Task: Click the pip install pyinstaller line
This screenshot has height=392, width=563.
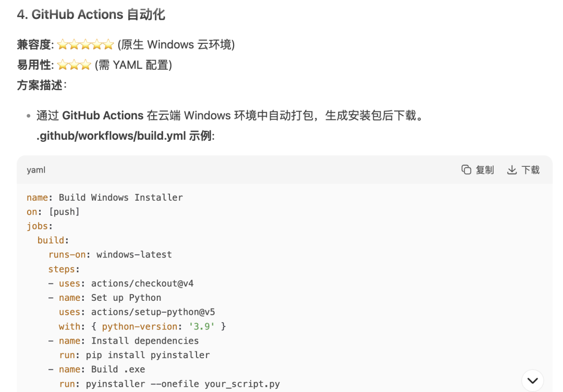Action: coord(134,355)
